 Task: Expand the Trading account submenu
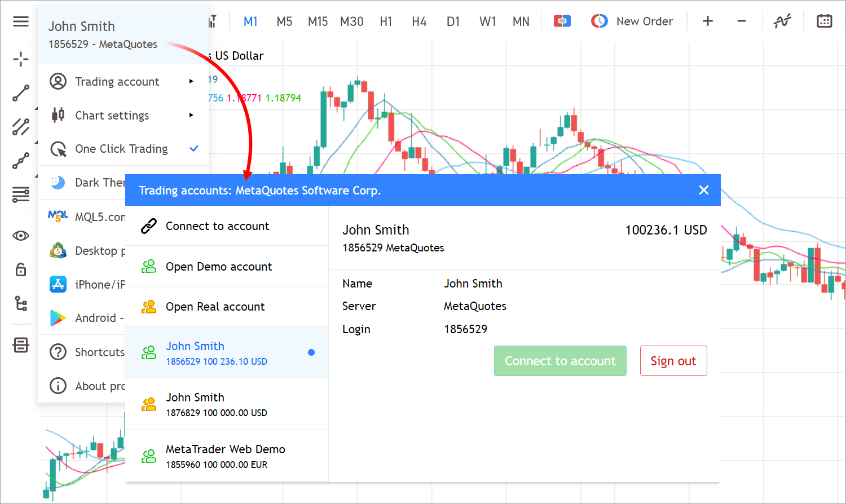point(117,81)
